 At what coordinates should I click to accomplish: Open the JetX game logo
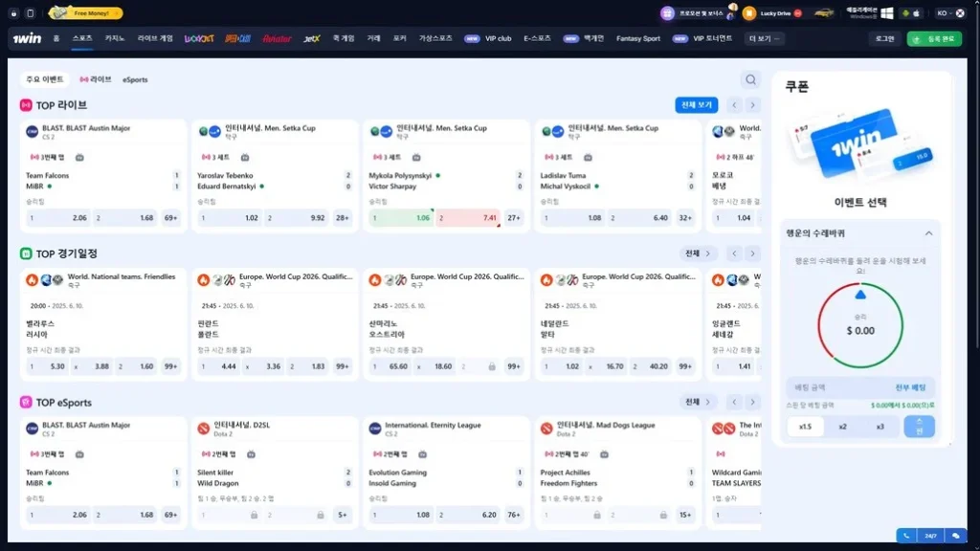(x=311, y=38)
